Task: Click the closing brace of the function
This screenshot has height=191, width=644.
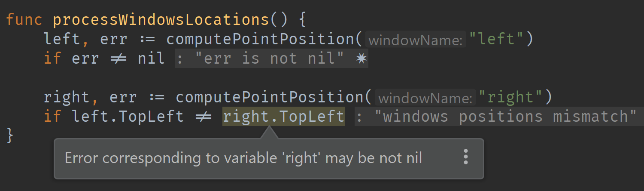Action: (10, 136)
